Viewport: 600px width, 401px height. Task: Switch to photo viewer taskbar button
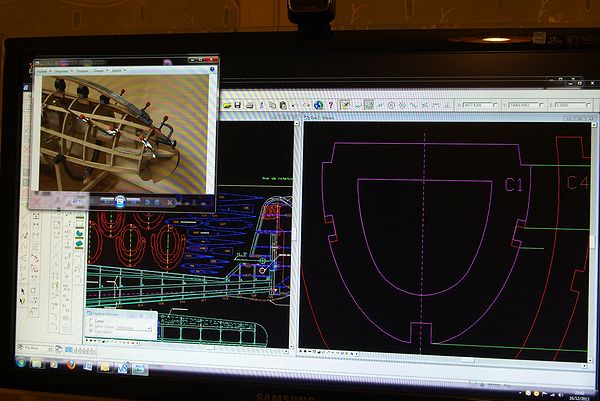139,369
